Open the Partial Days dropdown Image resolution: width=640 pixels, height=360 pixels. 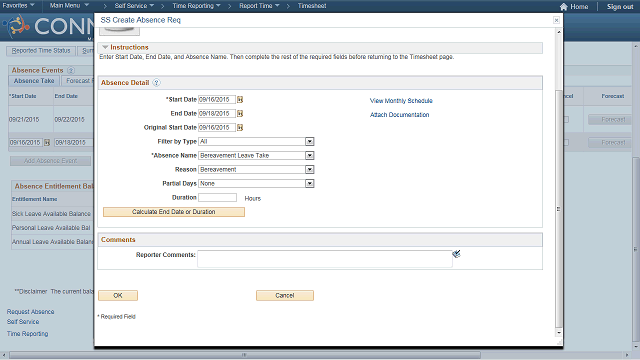click(x=310, y=184)
